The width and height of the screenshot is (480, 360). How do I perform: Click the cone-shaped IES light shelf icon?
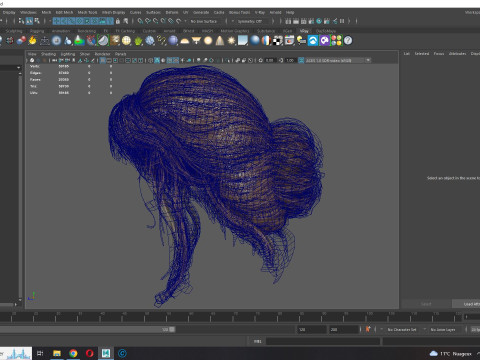(220, 41)
